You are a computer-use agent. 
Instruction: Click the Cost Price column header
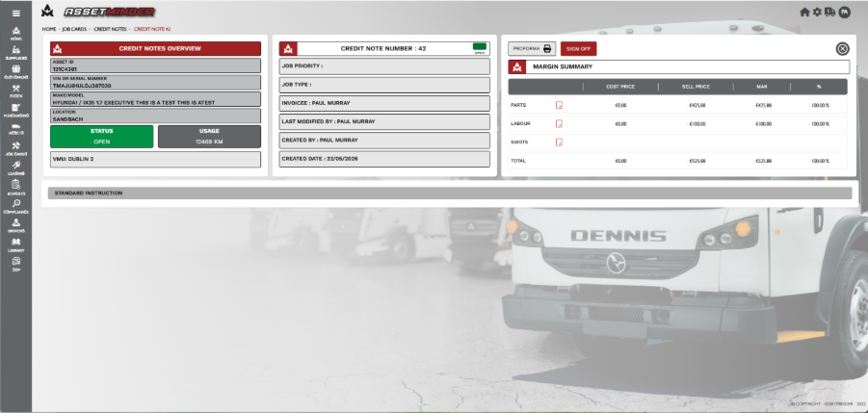620,87
